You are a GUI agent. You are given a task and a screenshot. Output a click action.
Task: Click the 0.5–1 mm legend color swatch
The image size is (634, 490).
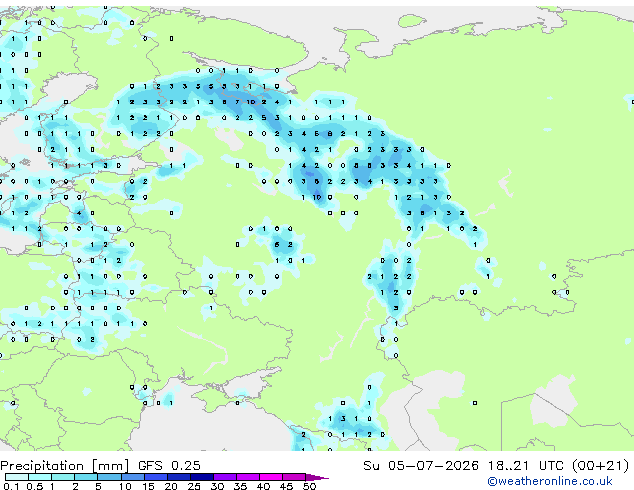tap(40, 477)
